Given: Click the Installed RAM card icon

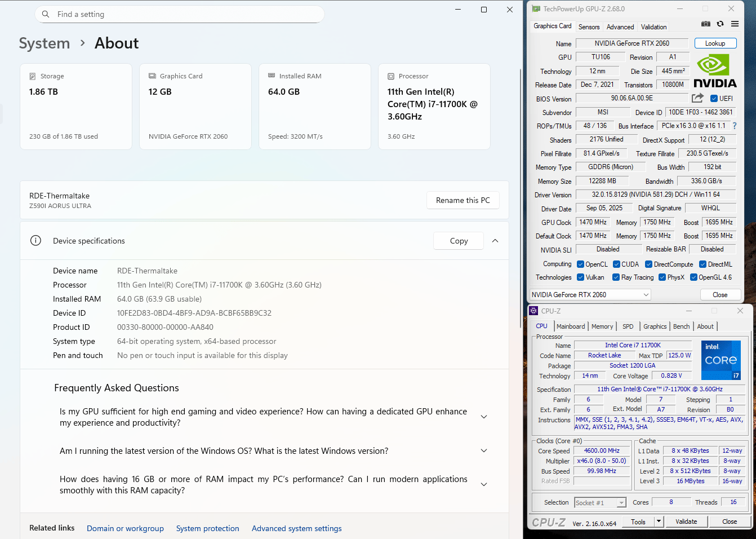Looking at the screenshot, I should tap(272, 76).
